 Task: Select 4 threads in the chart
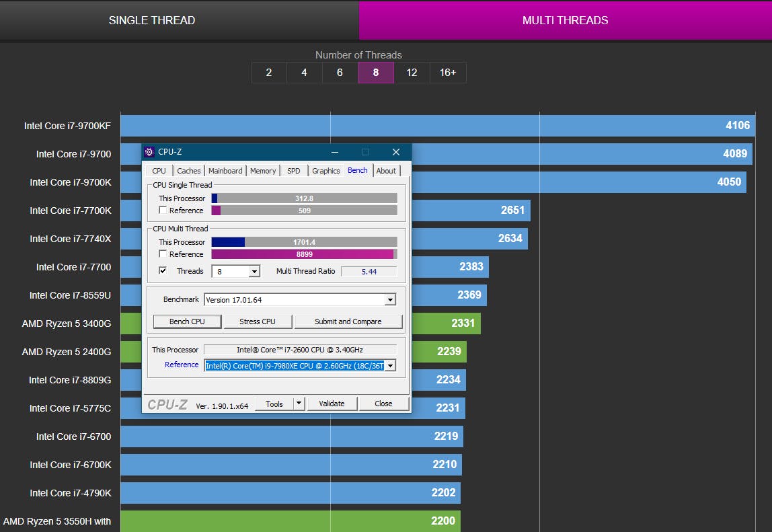(x=304, y=73)
